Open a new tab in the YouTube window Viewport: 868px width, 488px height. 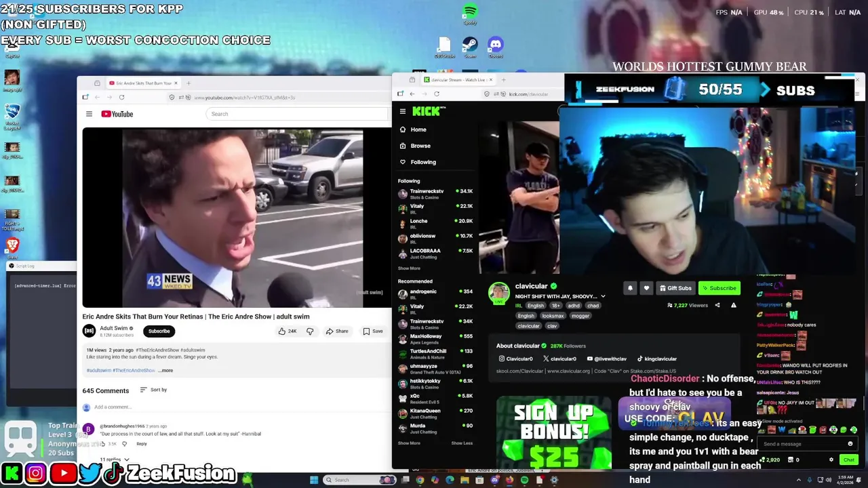[x=189, y=83]
